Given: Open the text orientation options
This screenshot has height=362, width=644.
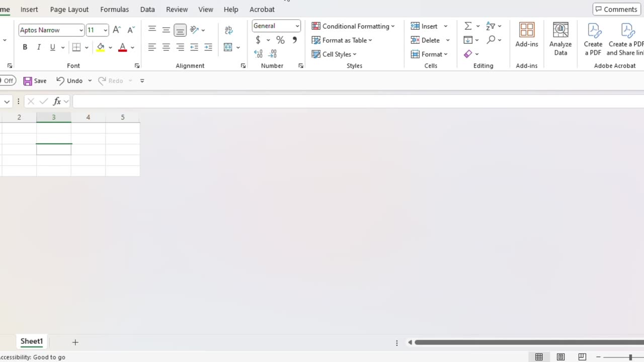Looking at the screenshot, I should pyautogui.click(x=197, y=30).
